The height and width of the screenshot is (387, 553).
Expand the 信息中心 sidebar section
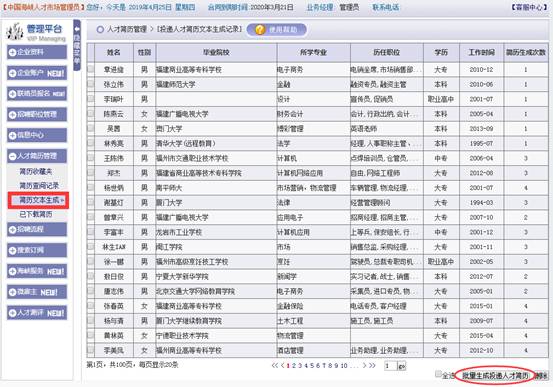point(37,135)
